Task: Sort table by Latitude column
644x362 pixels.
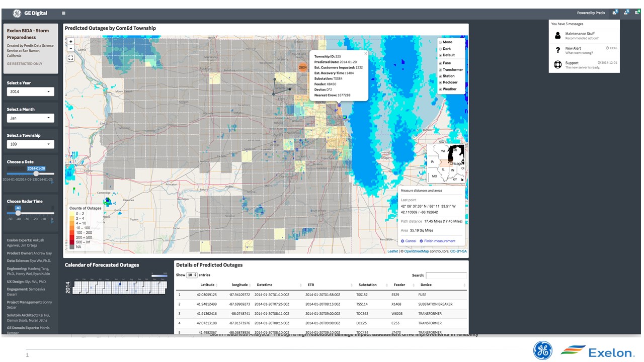Action: pyautogui.click(x=208, y=285)
